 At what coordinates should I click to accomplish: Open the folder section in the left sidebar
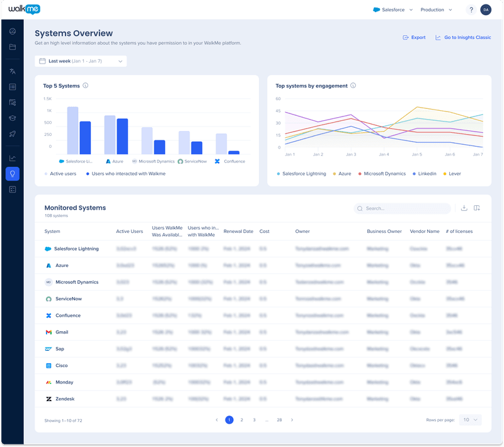(13, 47)
